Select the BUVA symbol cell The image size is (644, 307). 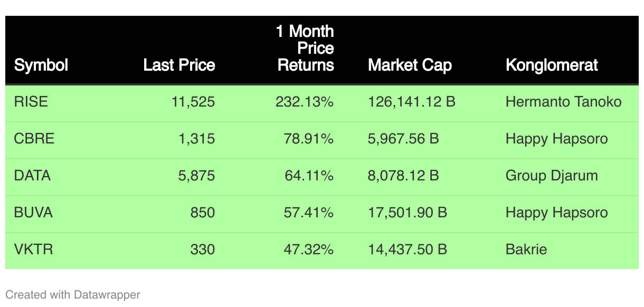click(x=34, y=213)
